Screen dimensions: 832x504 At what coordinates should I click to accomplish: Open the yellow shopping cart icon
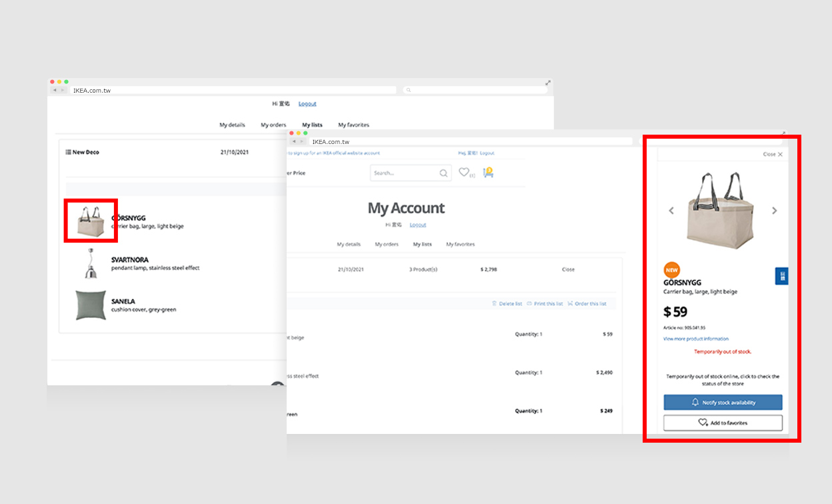coord(488,173)
